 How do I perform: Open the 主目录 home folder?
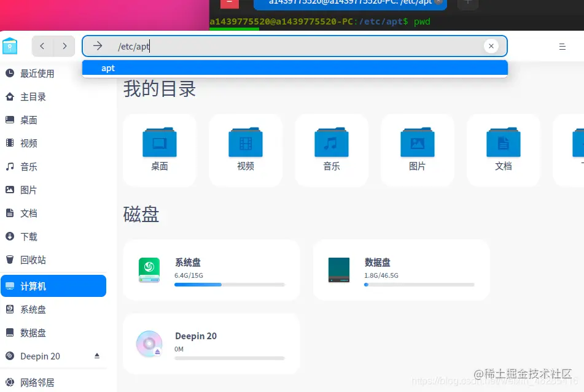(32, 96)
